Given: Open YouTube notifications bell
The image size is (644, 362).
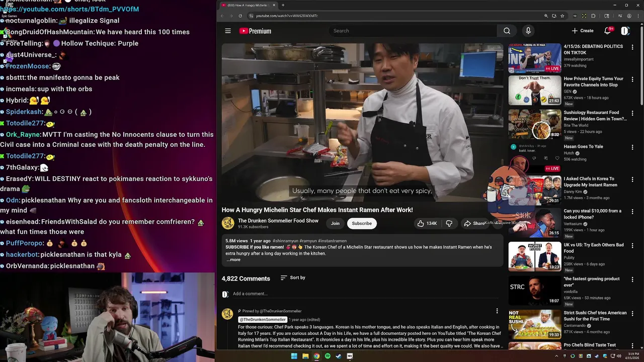Looking at the screenshot, I should coord(607,31).
